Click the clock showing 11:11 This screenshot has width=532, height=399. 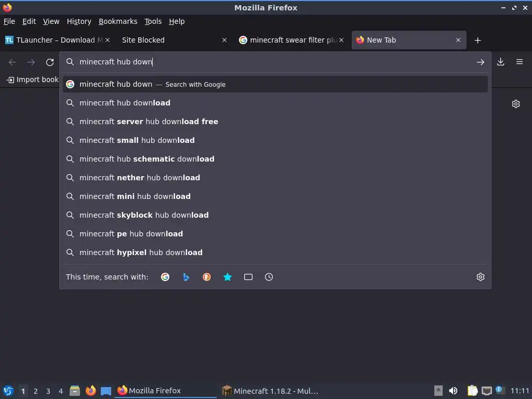pos(520,391)
